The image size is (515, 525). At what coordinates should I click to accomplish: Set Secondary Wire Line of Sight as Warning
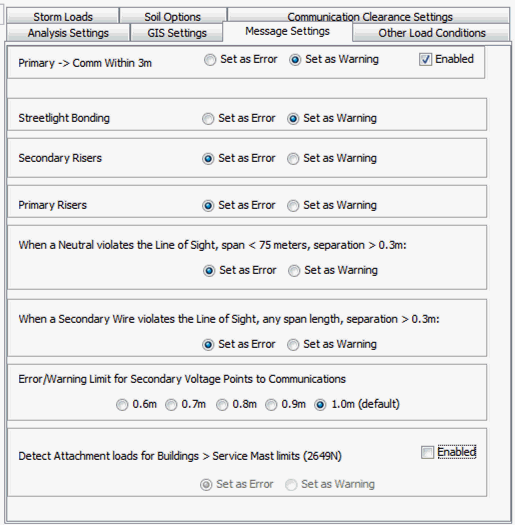pos(293,345)
